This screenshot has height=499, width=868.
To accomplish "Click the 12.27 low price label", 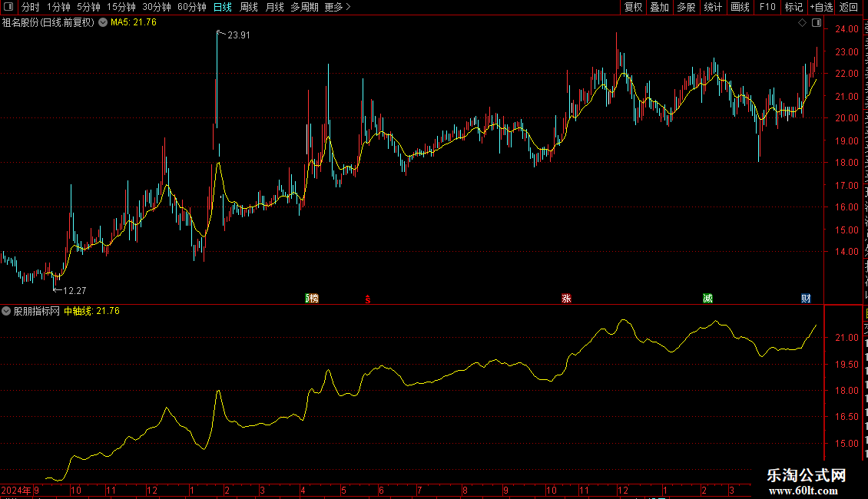I will pos(75,291).
